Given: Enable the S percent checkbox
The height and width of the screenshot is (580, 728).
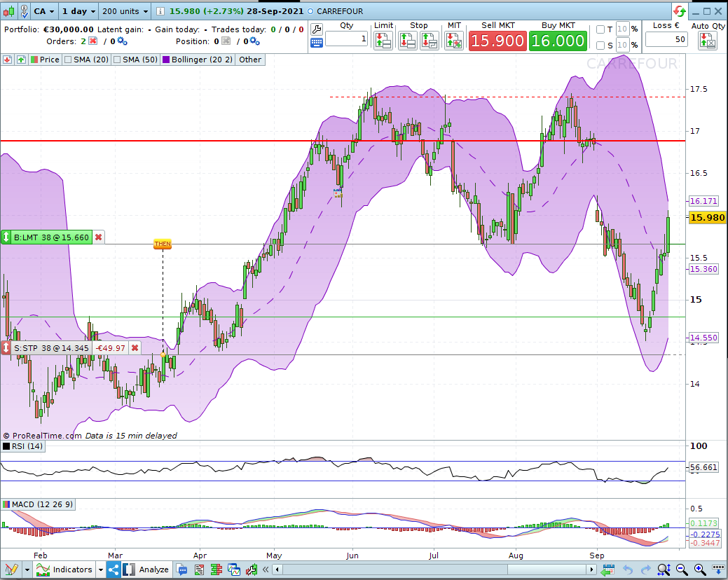Looking at the screenshot, I should pyautogui.click(x=600, y=45).
